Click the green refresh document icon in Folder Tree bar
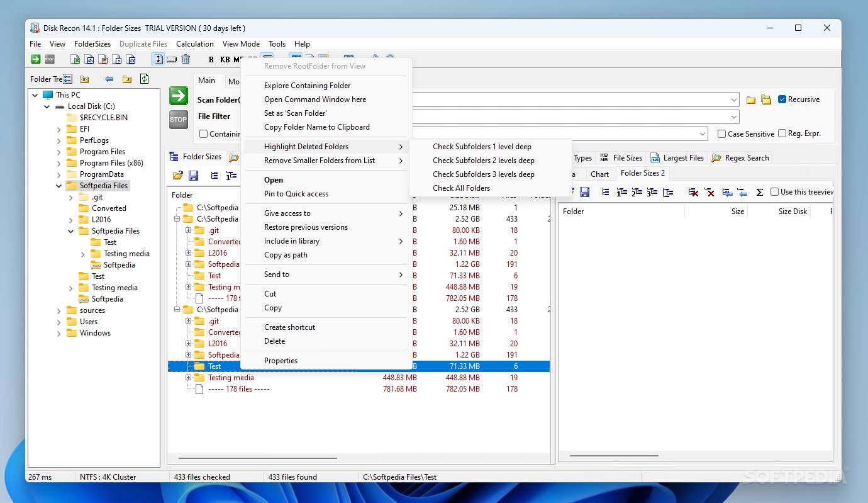Screen dimensions: 868x503 pos(144,79)
